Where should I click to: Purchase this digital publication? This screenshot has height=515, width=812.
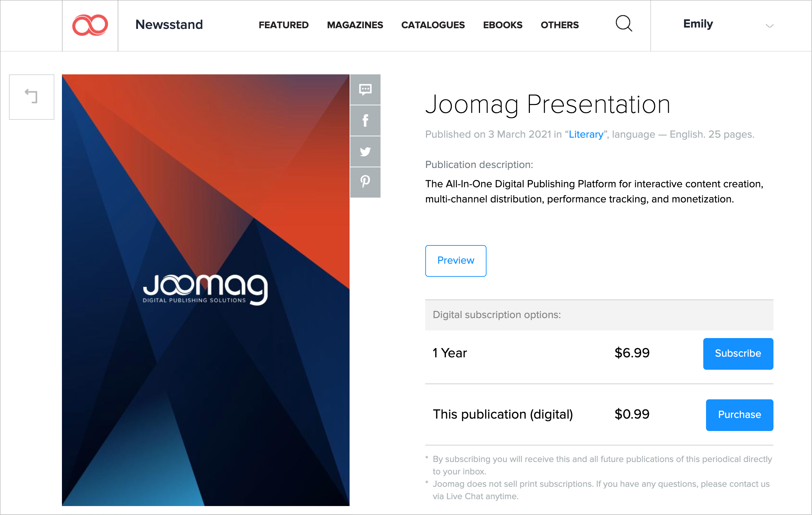pos(739,415)
